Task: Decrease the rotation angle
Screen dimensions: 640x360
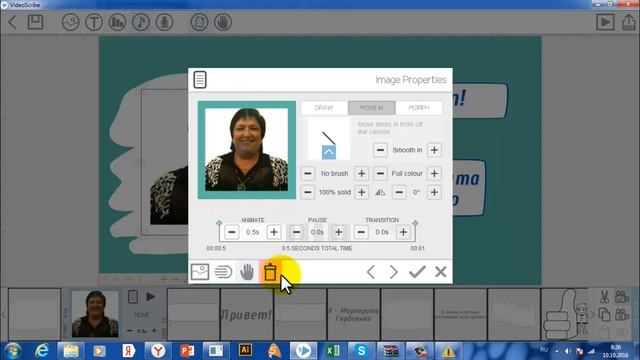Action: 399,192
